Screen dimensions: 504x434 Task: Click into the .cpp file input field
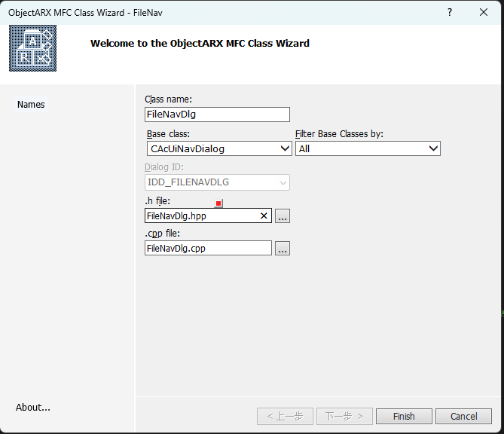208,248
